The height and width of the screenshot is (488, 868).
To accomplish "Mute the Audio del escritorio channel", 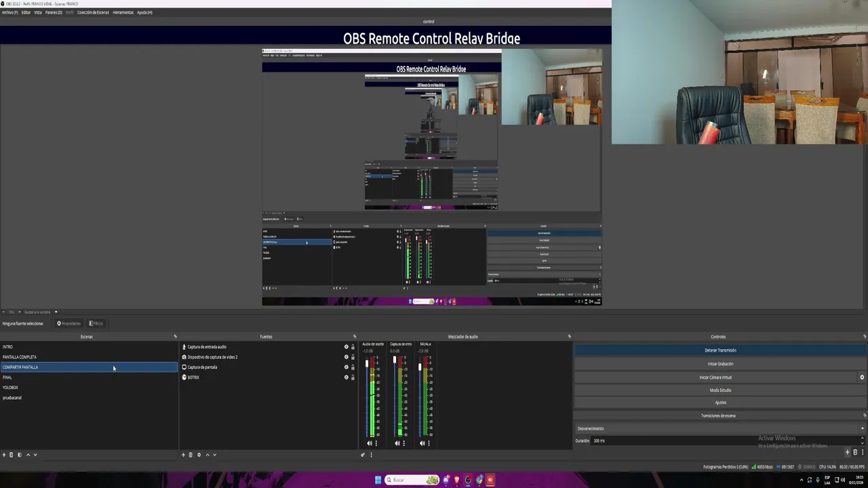I will pyautogui.click(x=370, y=443).
